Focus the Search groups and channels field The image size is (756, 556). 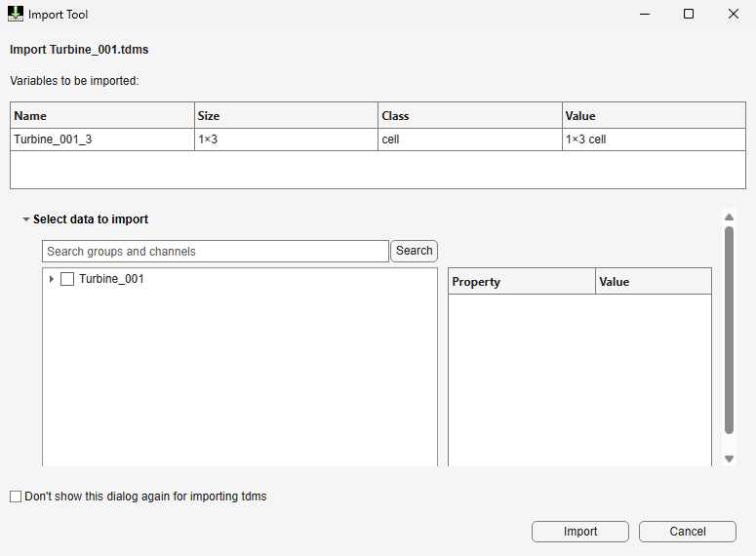pyautogui.click(x=216, y=252)
